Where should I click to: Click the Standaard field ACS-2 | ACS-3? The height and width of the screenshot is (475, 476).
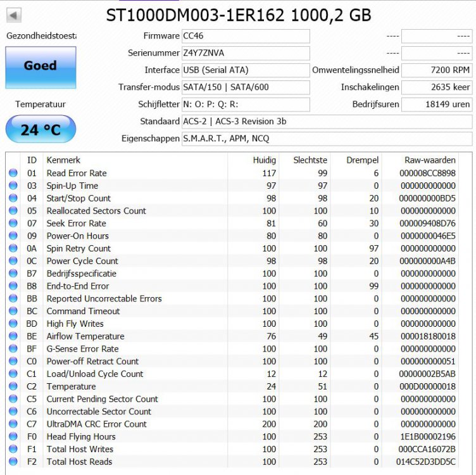click(x=327, y=122)
